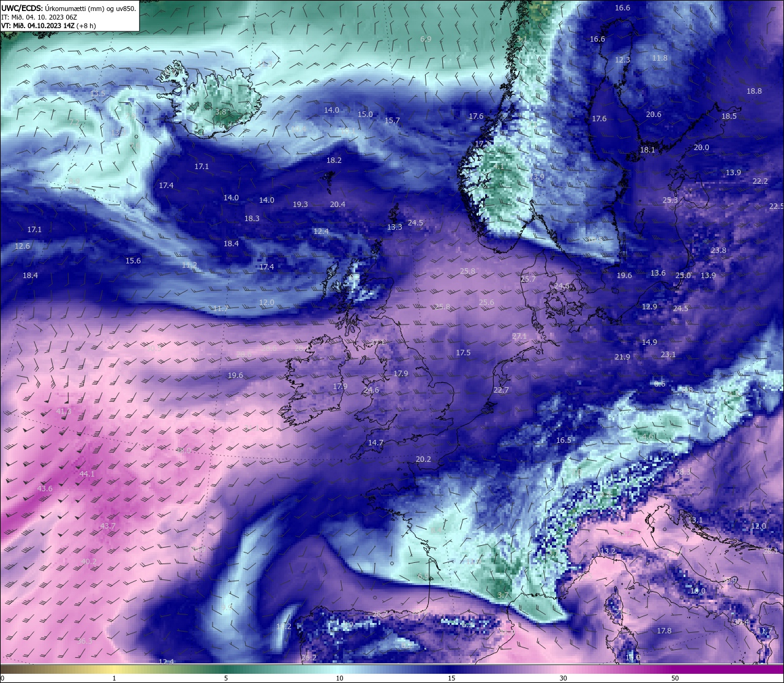This screenshot has width=784, height=683.
Task: Click the 22.2 value label
Action: tap(760, 181)
